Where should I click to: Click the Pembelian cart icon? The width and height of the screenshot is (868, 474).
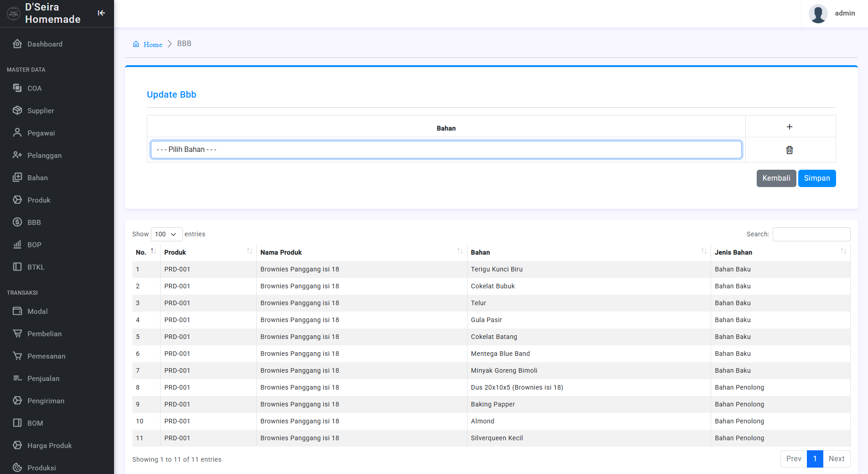click(17, 333)
